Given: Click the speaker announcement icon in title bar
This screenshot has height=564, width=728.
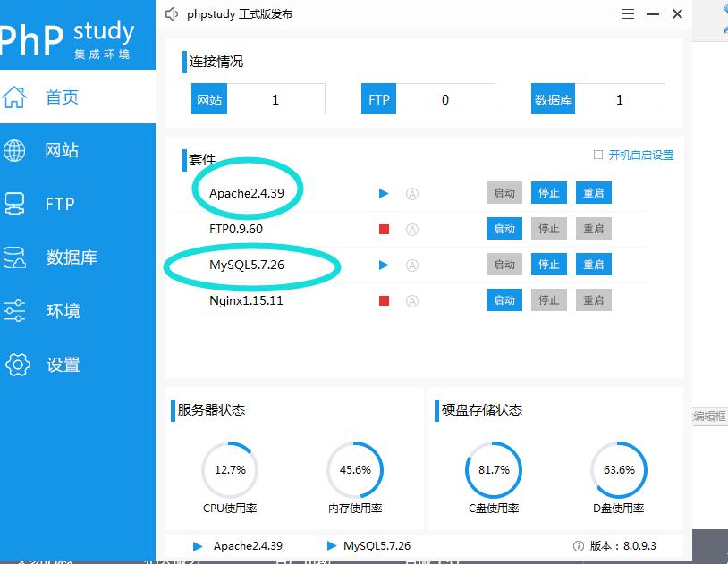Looking at the screenshot, I should (x=173, y=14).
